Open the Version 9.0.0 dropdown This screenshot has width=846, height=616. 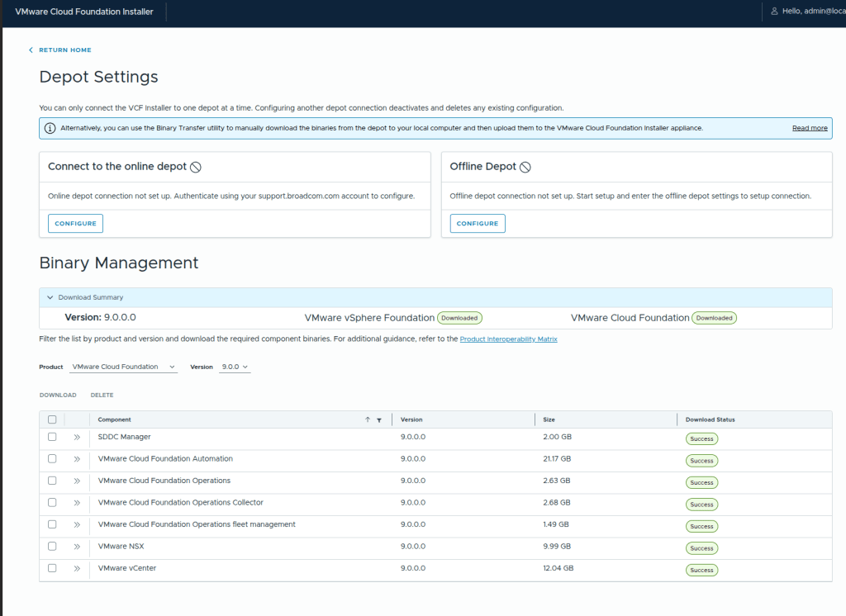235,367
